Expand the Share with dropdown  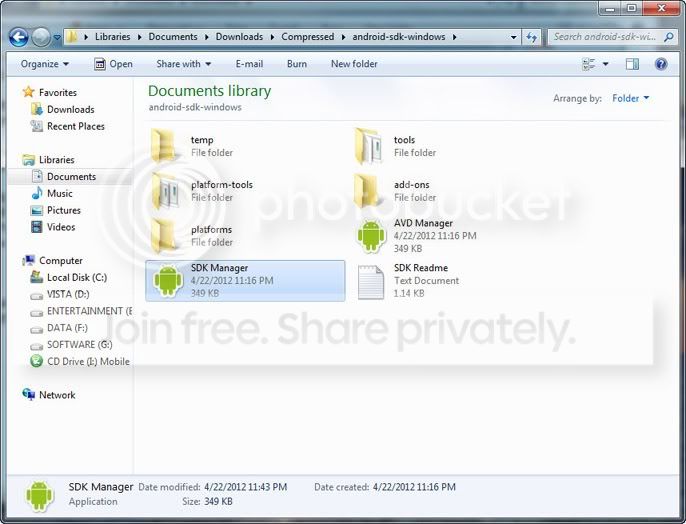[x=184, y=64]
